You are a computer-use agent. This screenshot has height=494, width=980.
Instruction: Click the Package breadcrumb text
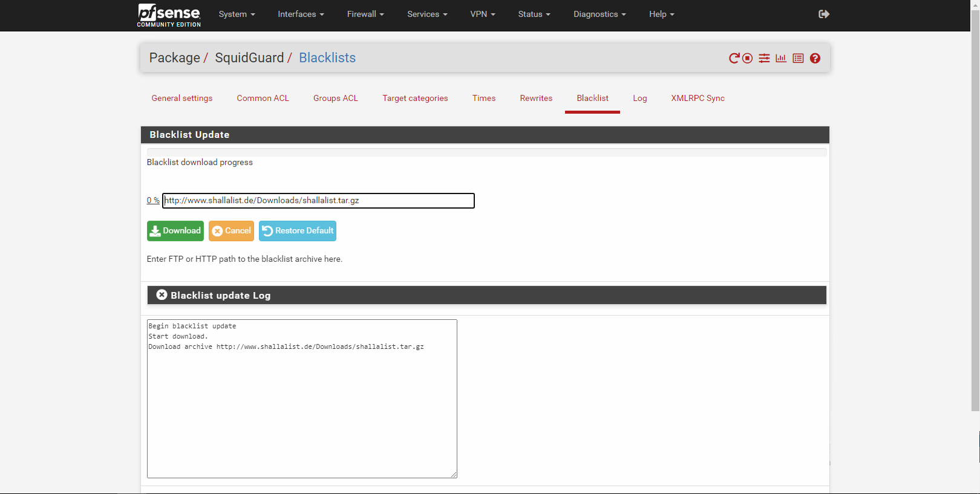[175, 57]
